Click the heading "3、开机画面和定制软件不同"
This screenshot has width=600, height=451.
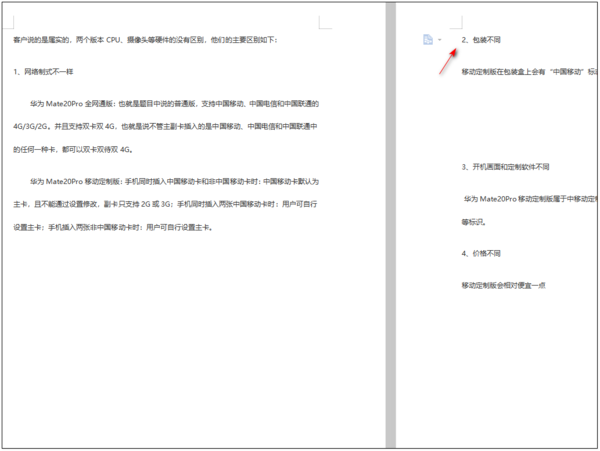pos(505,167)
